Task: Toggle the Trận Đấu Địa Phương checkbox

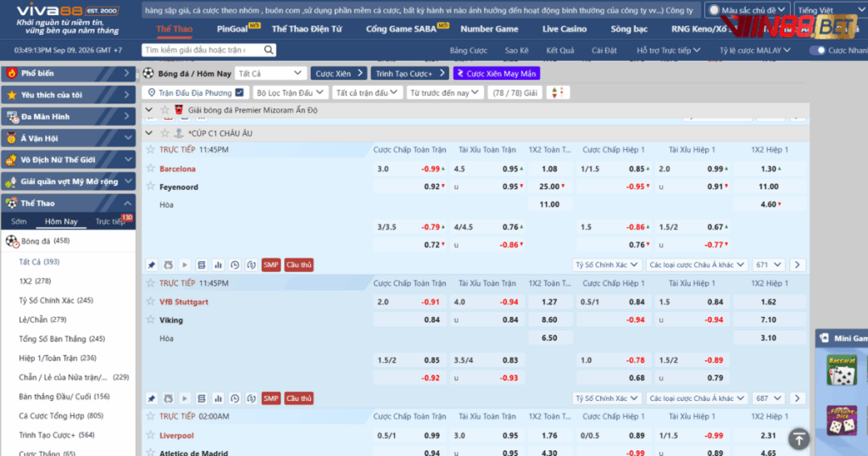Action: pyautogui.click(x=240, y=92)
